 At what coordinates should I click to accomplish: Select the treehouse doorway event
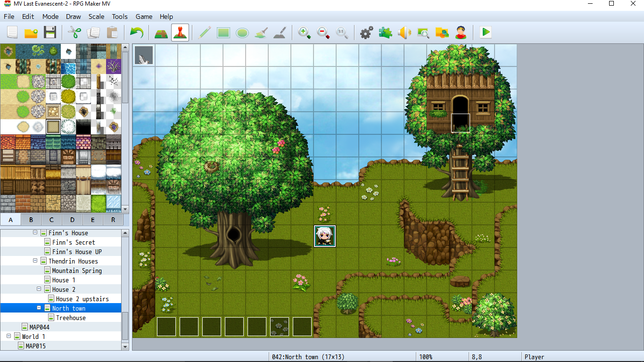pyautogui.click(x=461, y=123)
